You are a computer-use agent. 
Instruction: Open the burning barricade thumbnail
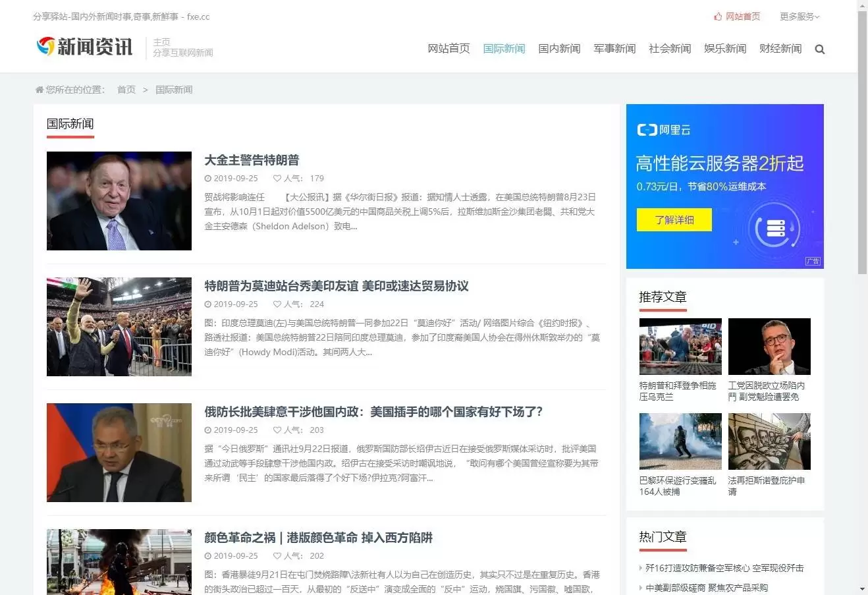(x=119, y=562)
